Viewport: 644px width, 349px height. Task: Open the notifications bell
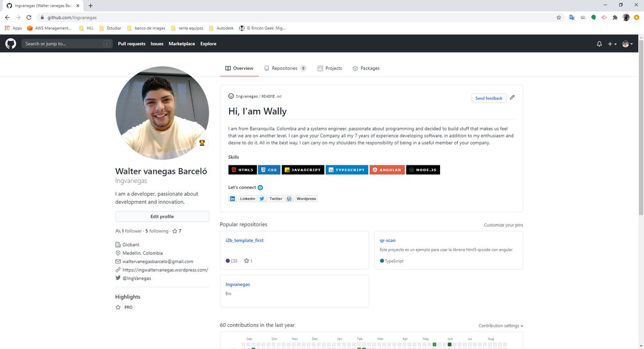[599, 44]
